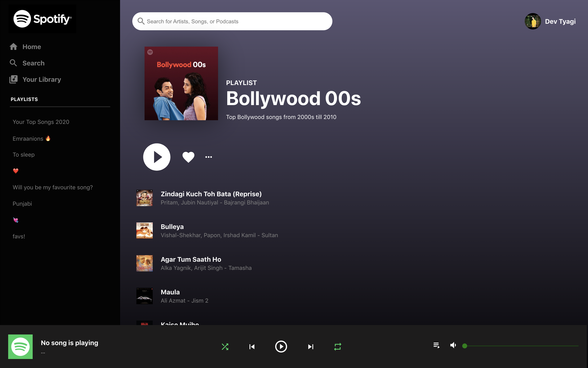Open the Home page icon
Viewport: 588px width, 368px height.
13,46
